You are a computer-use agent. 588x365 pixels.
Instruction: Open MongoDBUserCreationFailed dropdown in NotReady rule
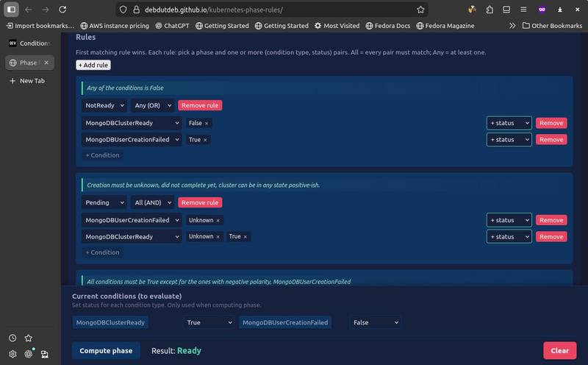click(132, 140)
